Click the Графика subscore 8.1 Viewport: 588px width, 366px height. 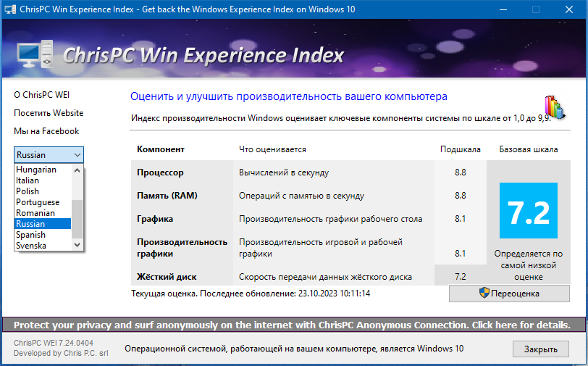click(x=460, y=219)
